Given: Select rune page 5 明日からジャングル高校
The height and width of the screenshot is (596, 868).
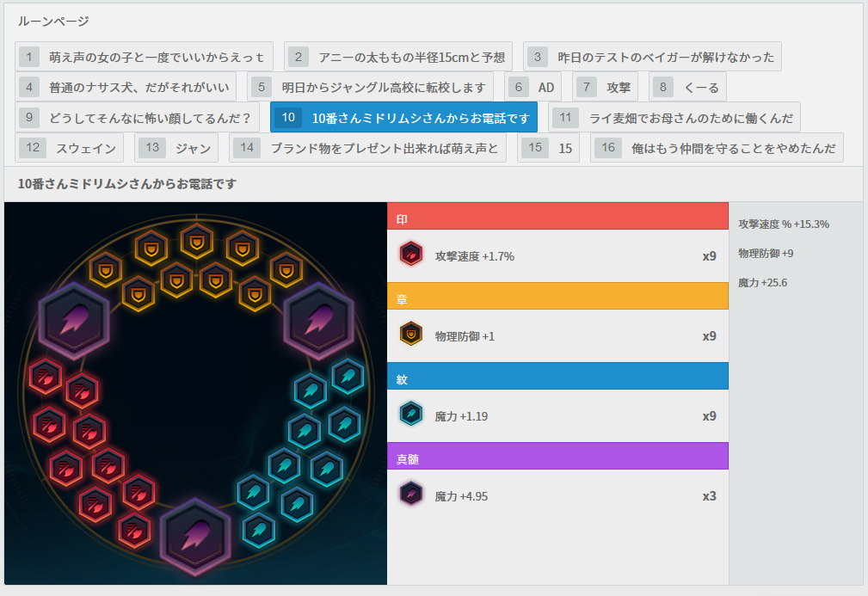Looking at the screenshot, I should [370, 87].
